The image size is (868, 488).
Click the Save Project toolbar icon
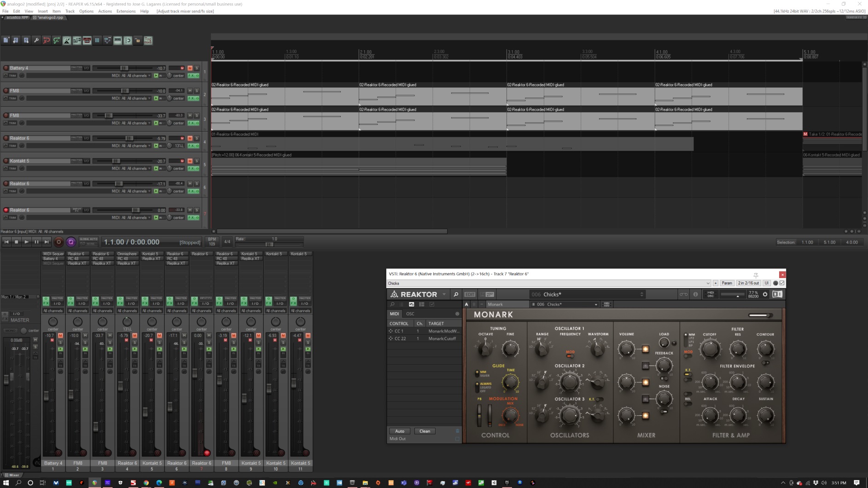26,41
